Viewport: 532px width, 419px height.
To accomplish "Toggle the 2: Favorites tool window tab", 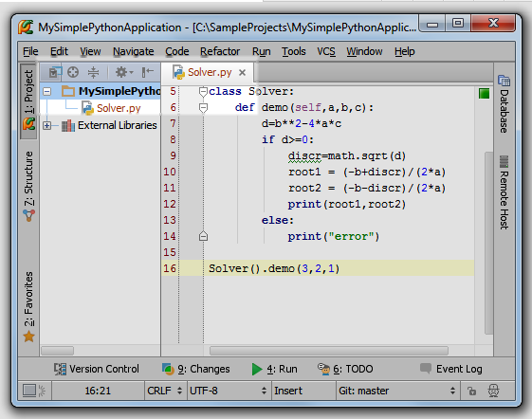I will pyautogui.click(x=28, y=306).
